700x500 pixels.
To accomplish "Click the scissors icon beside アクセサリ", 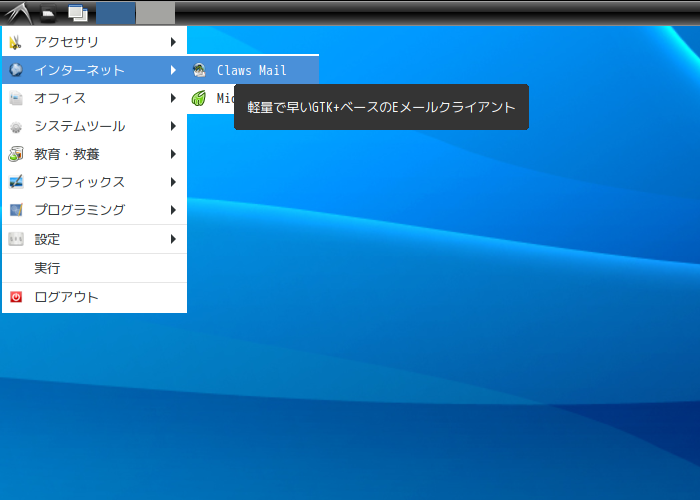I will coord(16,42).
